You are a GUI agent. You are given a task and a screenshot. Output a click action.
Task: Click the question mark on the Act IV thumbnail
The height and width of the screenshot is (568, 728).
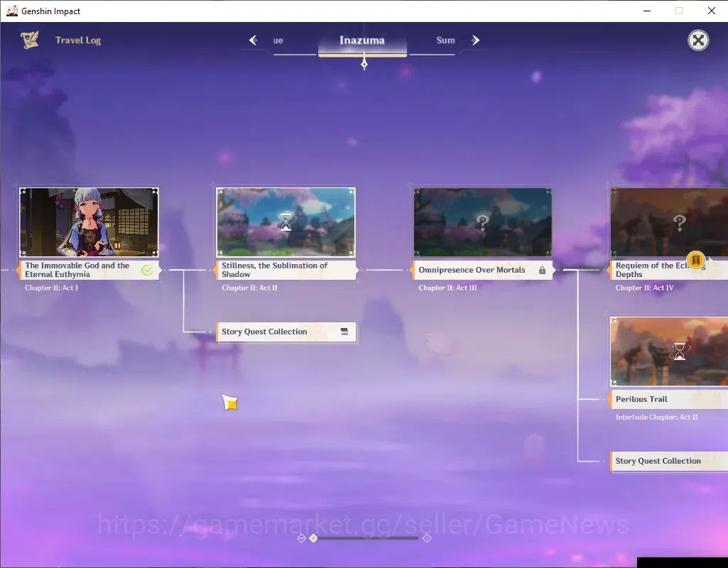[680, 223]
